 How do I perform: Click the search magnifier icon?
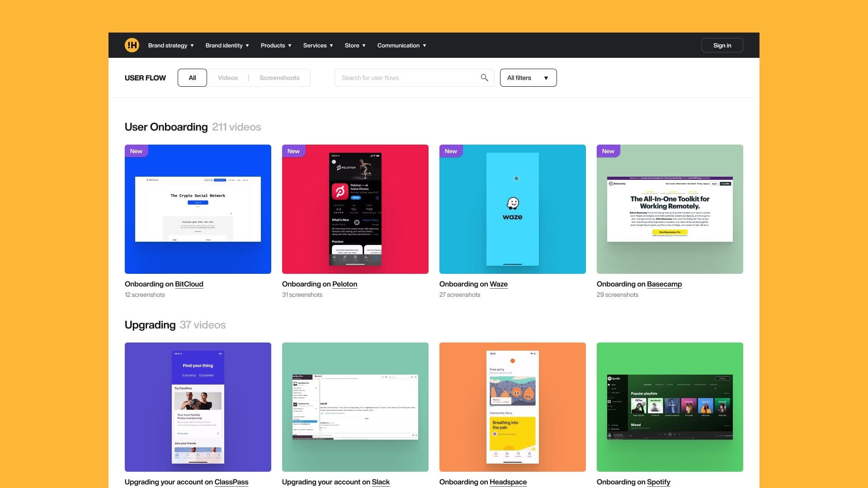[484, 78]
